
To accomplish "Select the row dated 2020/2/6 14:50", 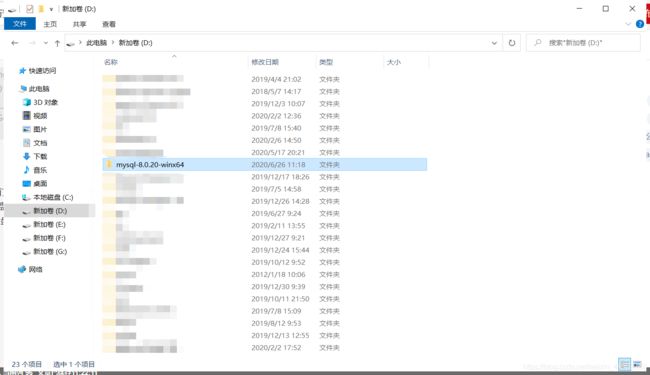I will 265,140.
